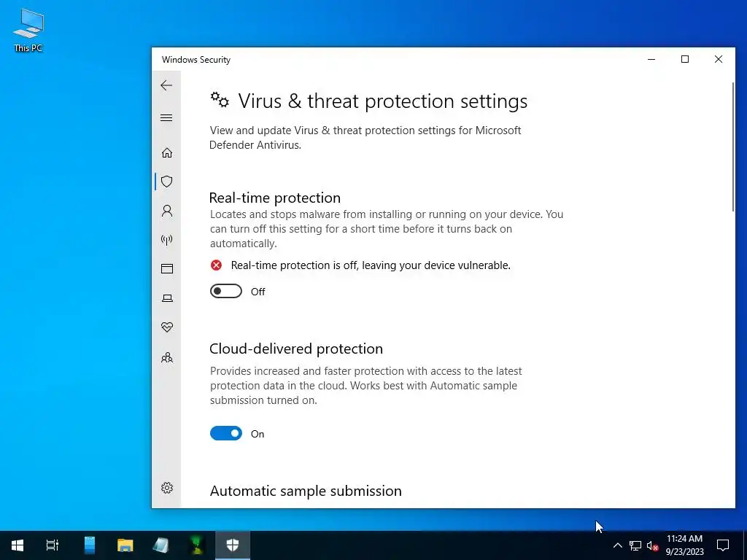Open Firewall & network protection icon
This screenshot has width=747, height=560.
click(x=167, y=239)
